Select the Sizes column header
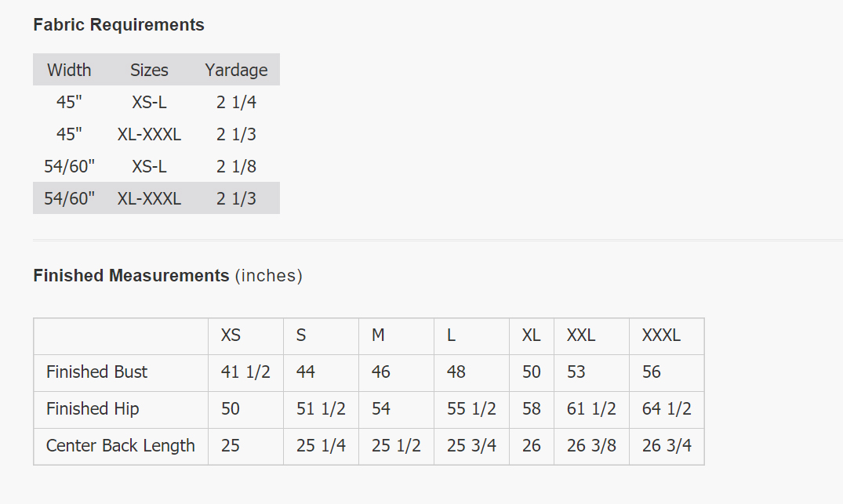 (x=149, y=70)
